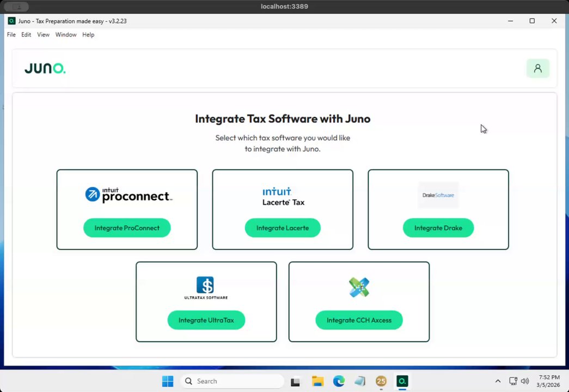Click the Drake Software logo
569x392 pixels.
coord(438,195)
